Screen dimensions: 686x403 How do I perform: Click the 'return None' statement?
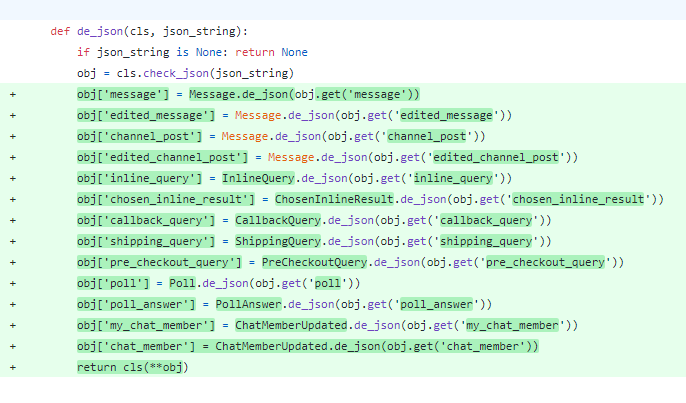coord(271,52)
